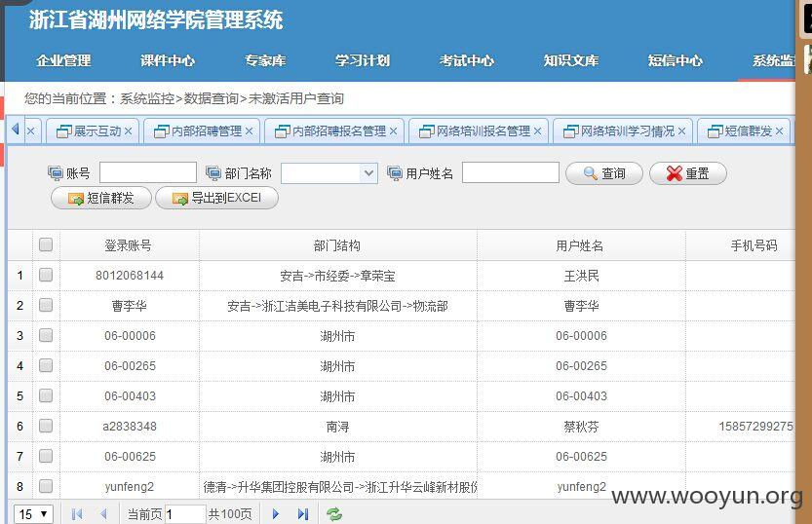Click the red X icon on 重置

[675, 173]
